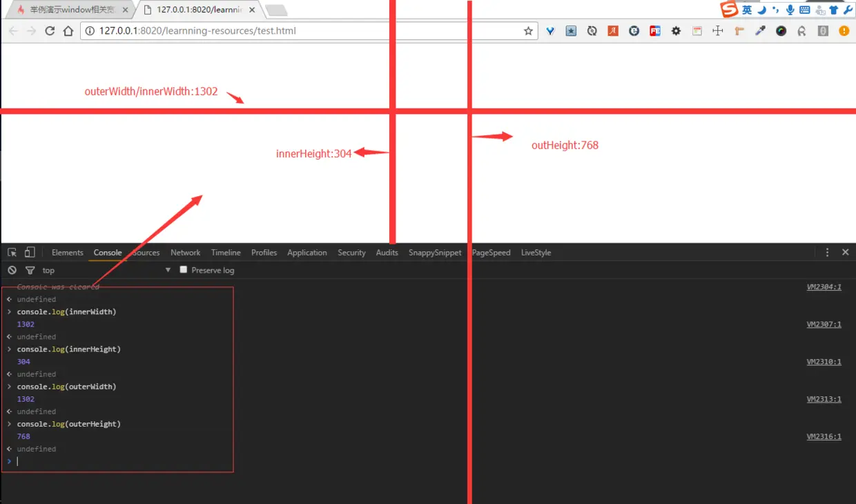Image resolution: width=856 pixels, height=504 pixels.
Task: Click the browser forward arrow
Action: coord(31,31)
